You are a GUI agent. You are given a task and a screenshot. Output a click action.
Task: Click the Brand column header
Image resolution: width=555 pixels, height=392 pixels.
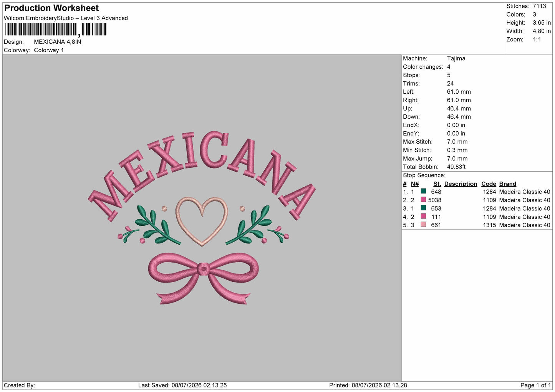[x=508, y=184]
